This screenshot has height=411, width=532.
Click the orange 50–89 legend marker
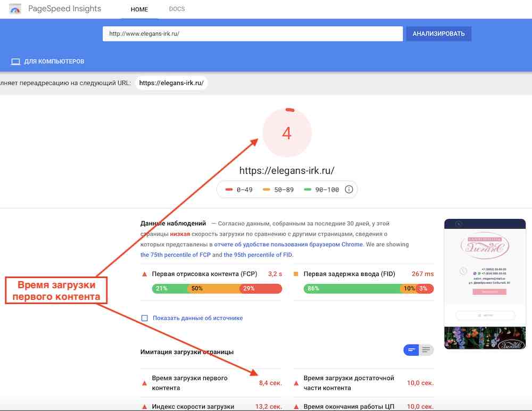(267, 190)
